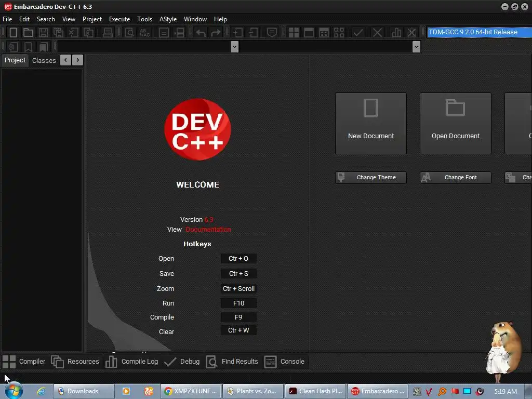Open the Help menu
Screen dimensions: 532x399
[220, 19]
